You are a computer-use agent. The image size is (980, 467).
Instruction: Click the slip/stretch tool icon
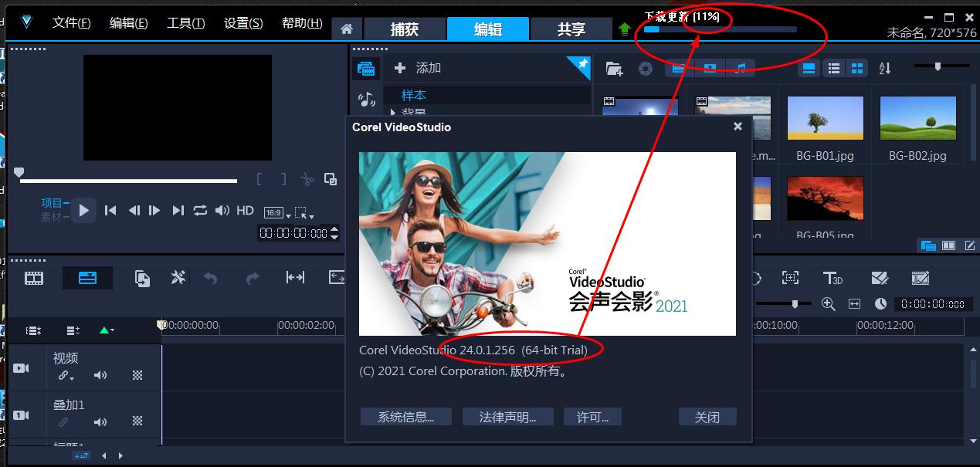tap(295, 277)
